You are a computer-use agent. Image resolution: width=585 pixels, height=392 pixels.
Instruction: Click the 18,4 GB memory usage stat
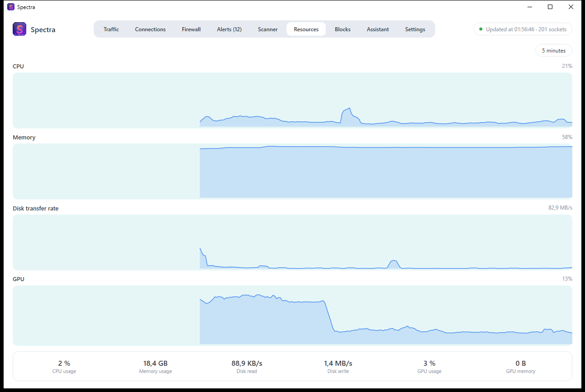click(x=155, y=367)
